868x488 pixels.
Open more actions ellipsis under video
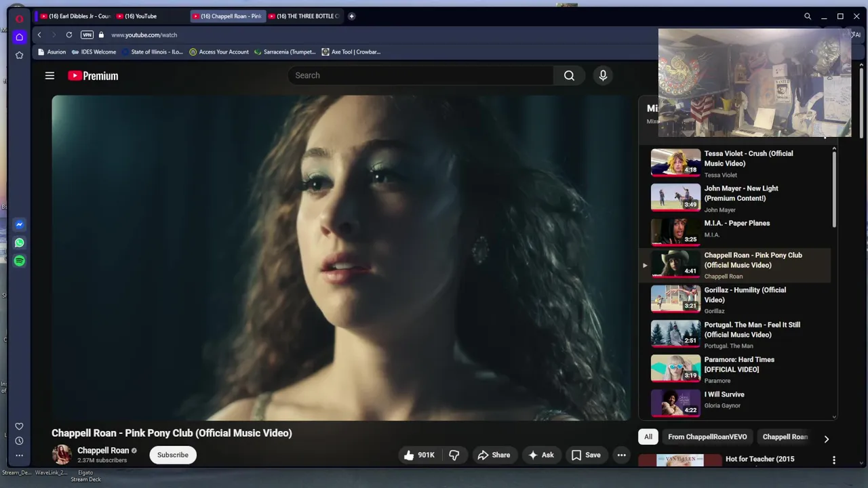621,455
